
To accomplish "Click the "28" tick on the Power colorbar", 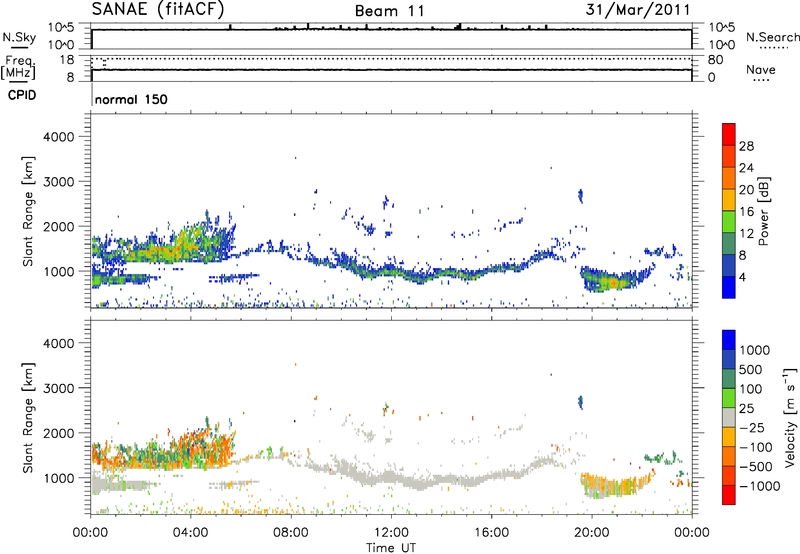I will click(x=746, y=146).
